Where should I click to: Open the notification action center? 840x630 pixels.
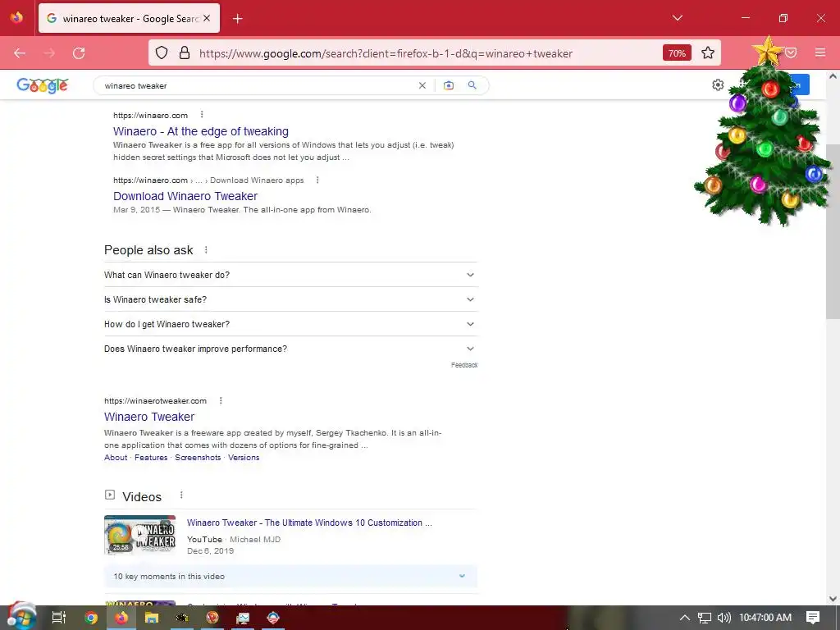click(x=813, y=618)
